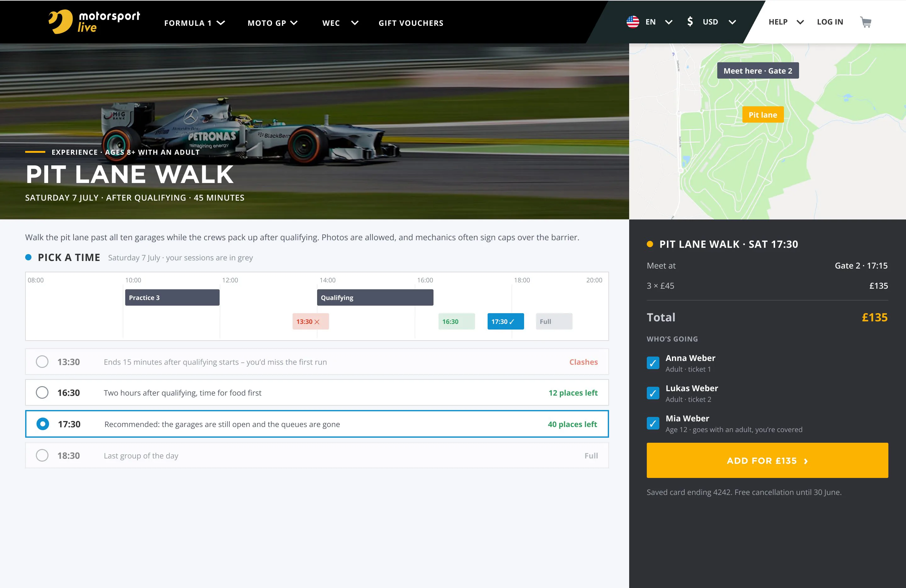Click the 13:30 clashing slot on timeline
This screenshot has width=906, height=588.
pos(310,322)
